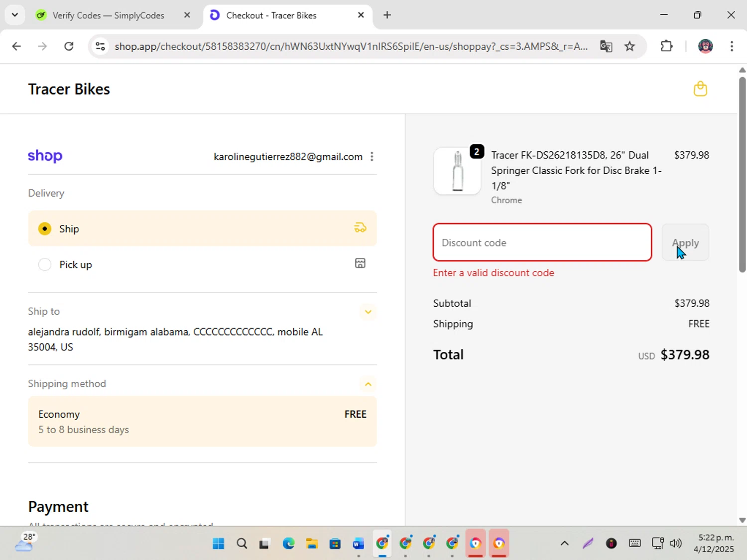Open the touch keyboard tray icon
747x560 pixels.
634,543
